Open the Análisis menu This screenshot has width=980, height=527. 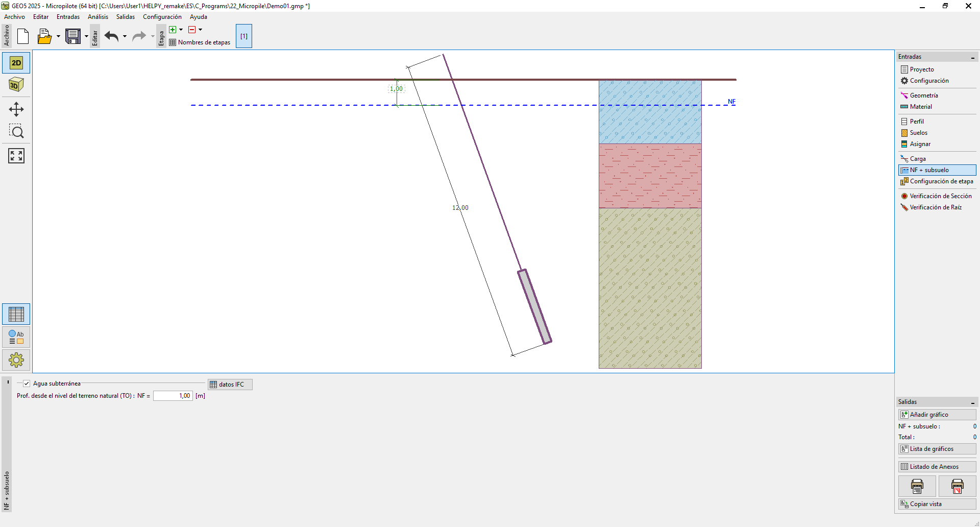tap(97, 17)
